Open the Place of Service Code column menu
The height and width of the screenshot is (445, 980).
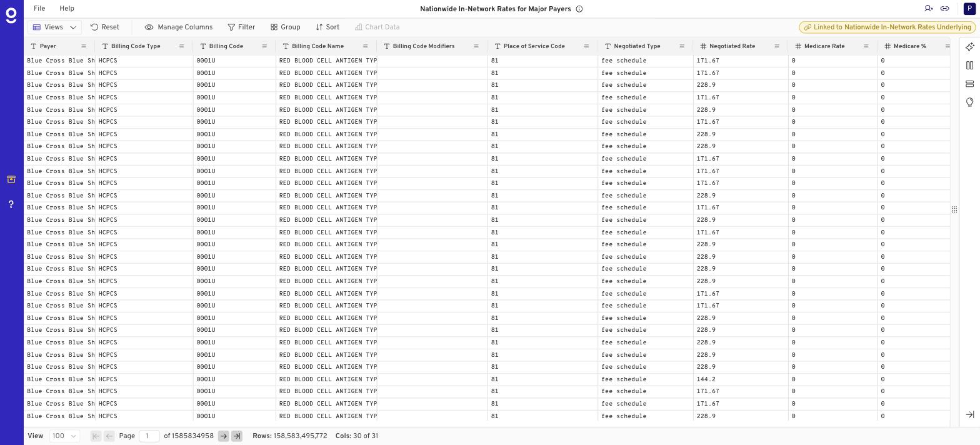[586, 46]
